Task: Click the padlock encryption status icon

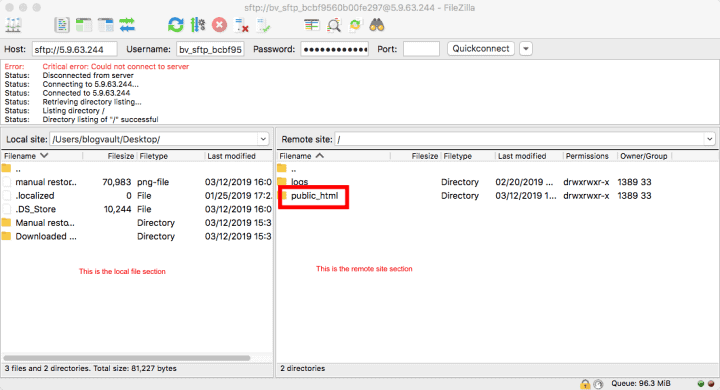Action: (x=585, y=384)
